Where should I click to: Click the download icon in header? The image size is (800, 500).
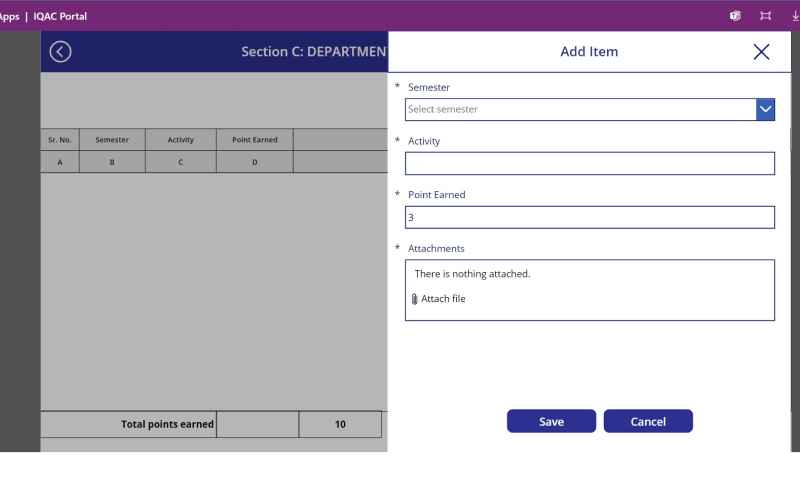point(795,16)
